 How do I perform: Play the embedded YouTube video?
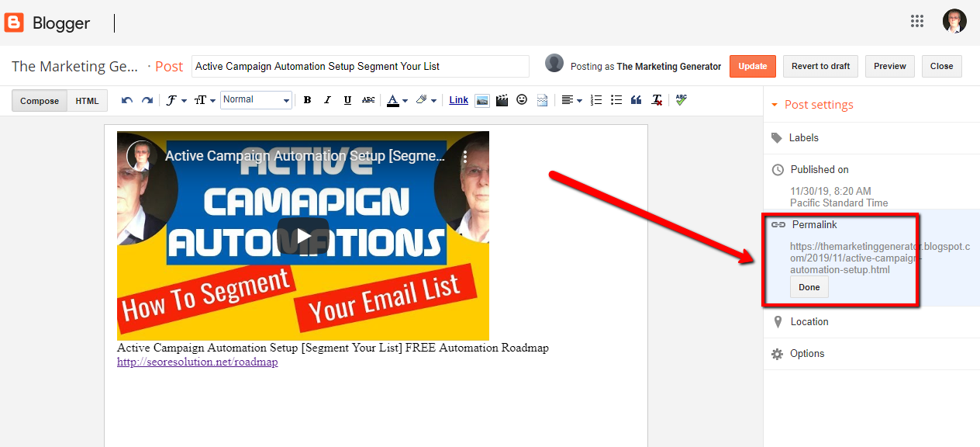point(303,236)
